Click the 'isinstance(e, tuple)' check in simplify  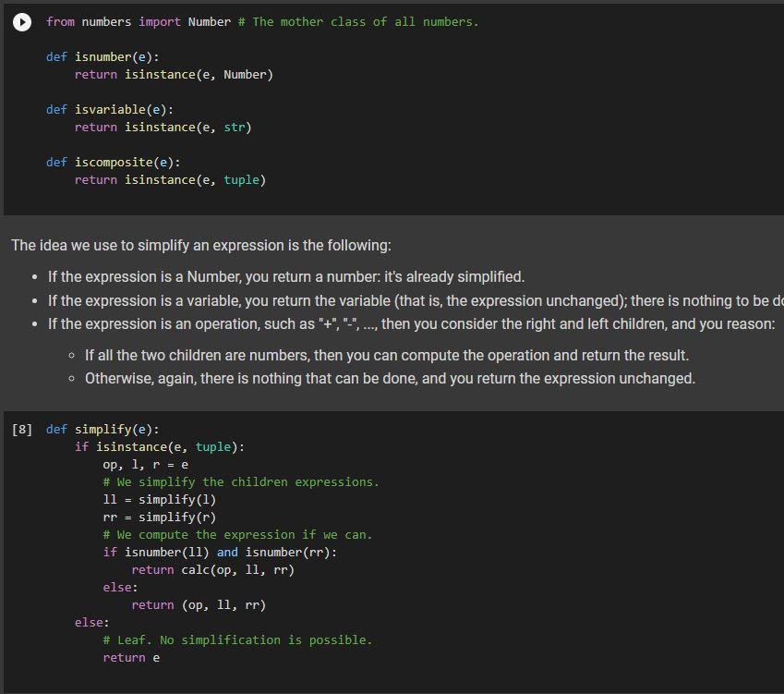pyautogui.click(x=172, y=446)
